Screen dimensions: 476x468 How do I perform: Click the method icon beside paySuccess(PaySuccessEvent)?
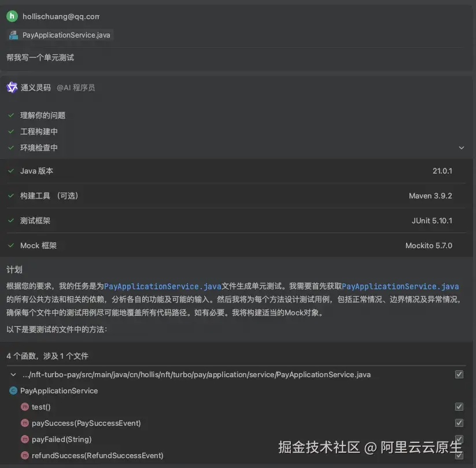click(x=24, y=423)
